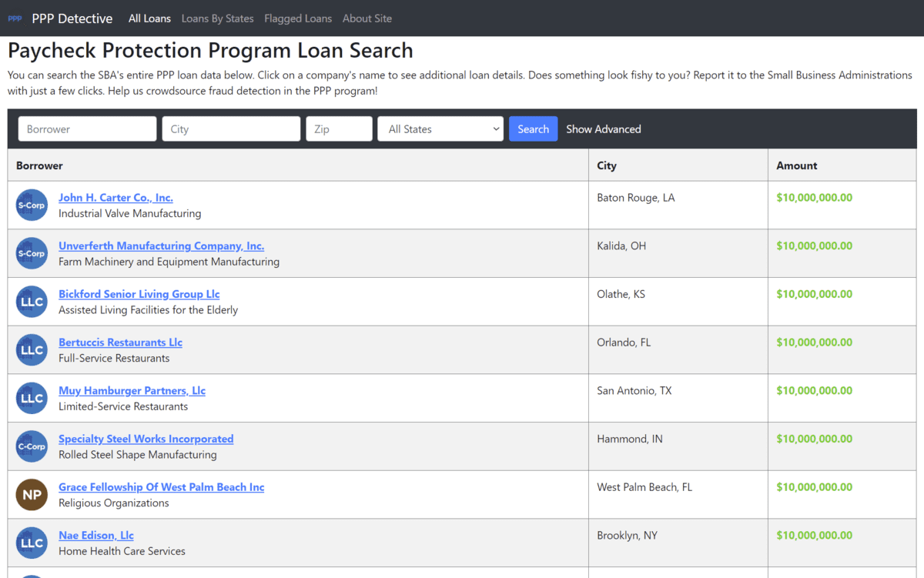Click S-Corp badge for John H. Carter Co.

coord(32,205)
